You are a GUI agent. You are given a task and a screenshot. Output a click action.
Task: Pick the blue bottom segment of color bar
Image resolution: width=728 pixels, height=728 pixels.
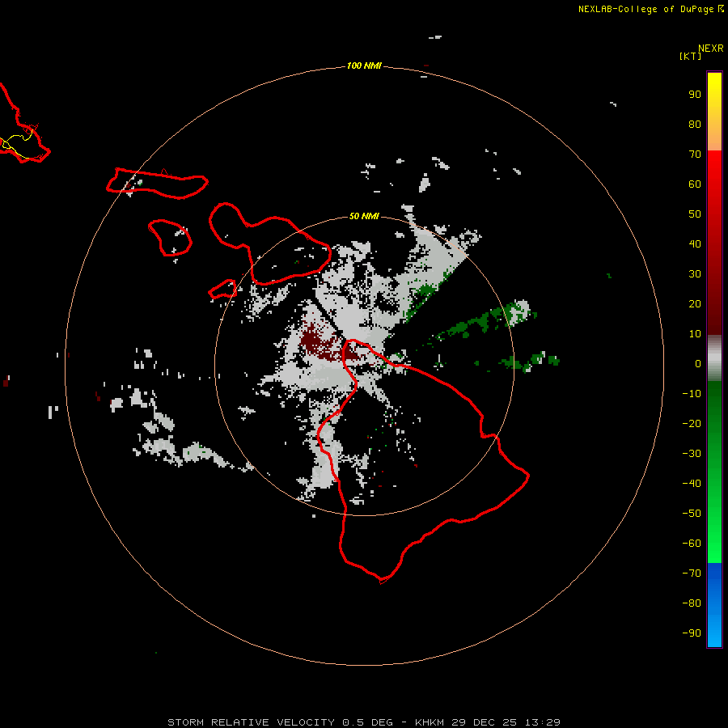point(714,605)
